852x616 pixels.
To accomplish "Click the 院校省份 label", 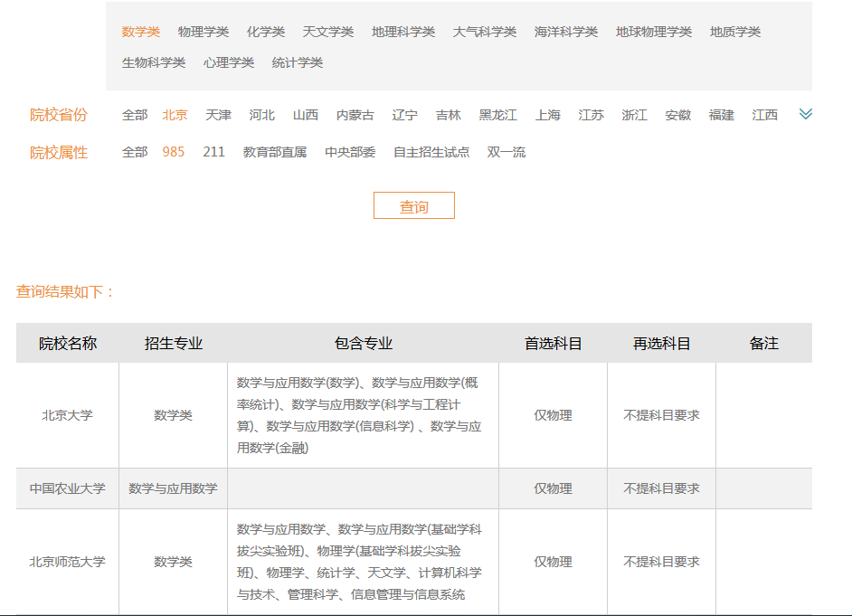I will [x=58, y=115].
